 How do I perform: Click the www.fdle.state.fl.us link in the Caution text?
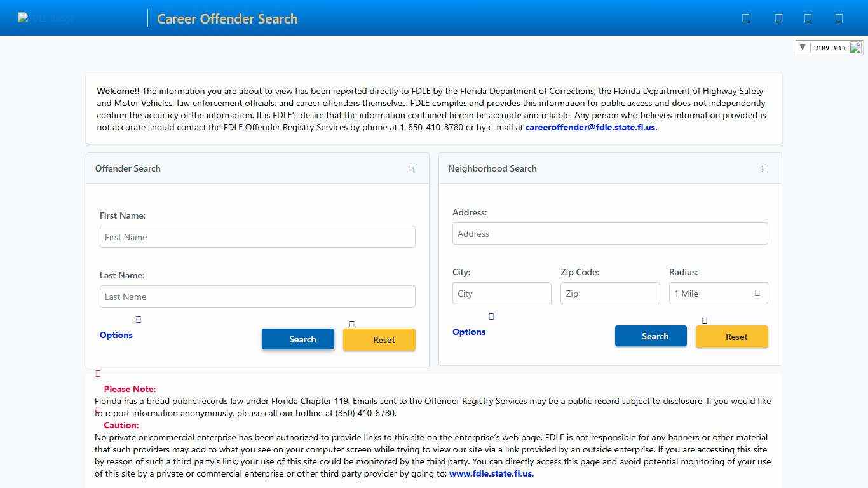pyautogui.click(x=490, y=473)
